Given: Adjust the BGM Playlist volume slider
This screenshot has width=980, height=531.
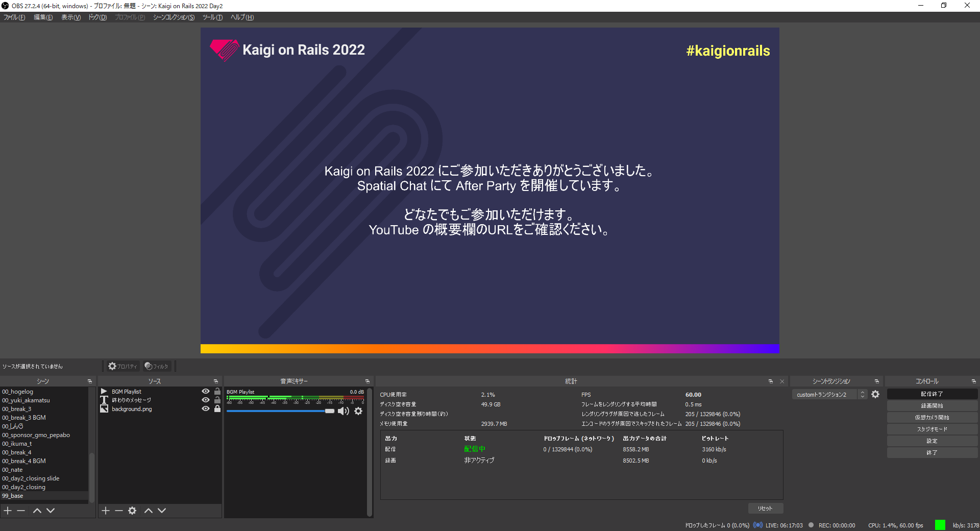Looking at the screenshot, I should tap(281, 411).
